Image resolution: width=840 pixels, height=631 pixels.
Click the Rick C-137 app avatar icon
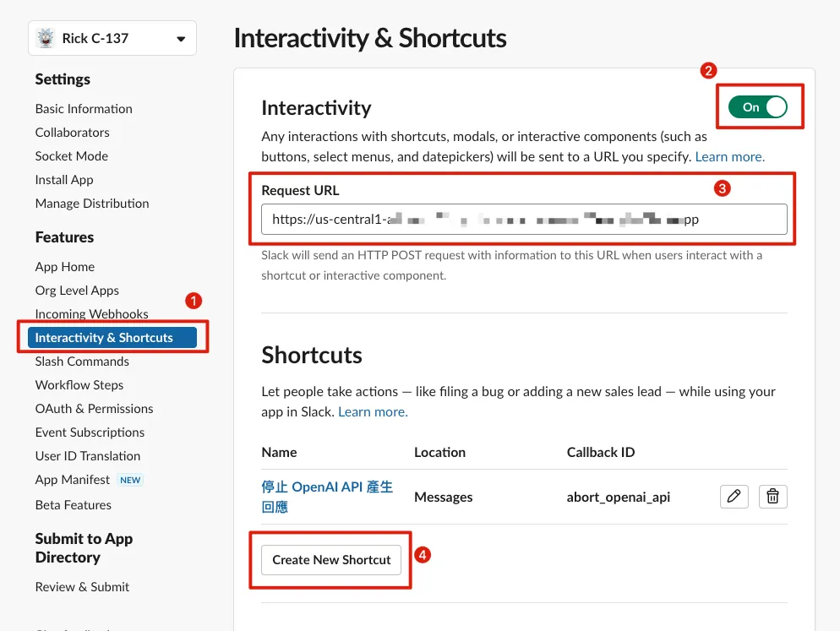[46, 38]
